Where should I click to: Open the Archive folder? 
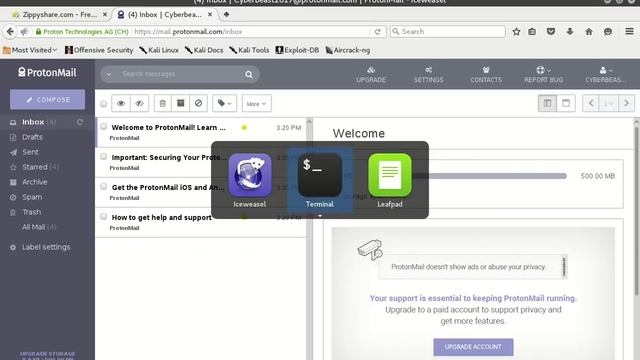click(34, 182)
